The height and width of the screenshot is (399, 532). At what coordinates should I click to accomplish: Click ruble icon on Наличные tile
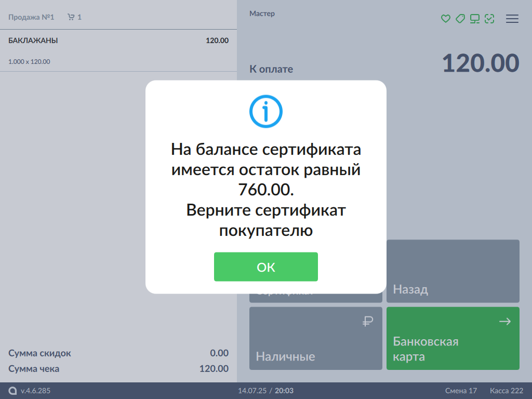(x=368, y=322)
